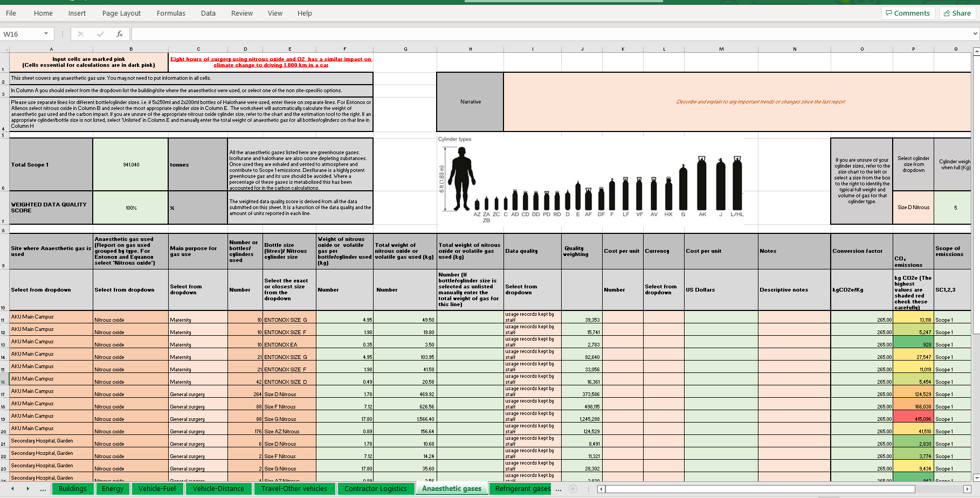Image resolution: width=980 pixels, height=498 pixels.
Task: Expand the formula bar chevron
Action: (975, 34)
